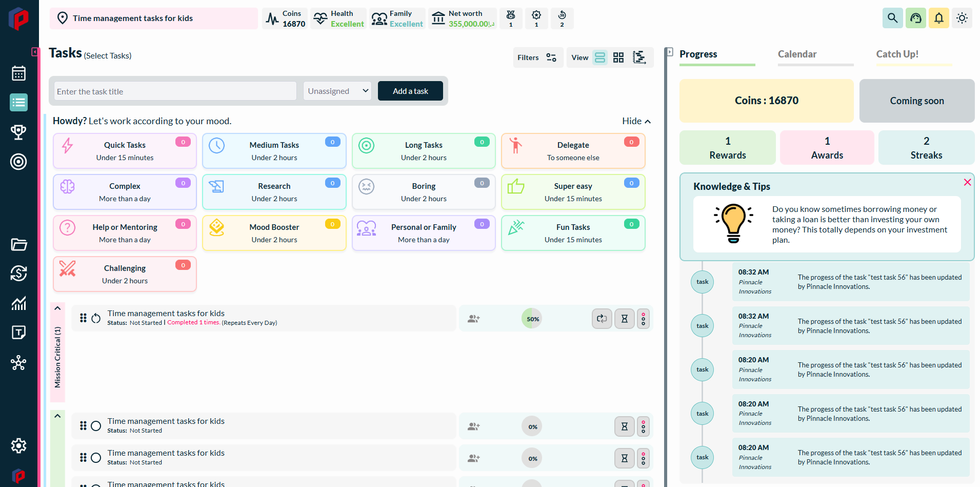The image size is (980, 487).
Task: Click the 50% progress indicator
Action: 532,319
